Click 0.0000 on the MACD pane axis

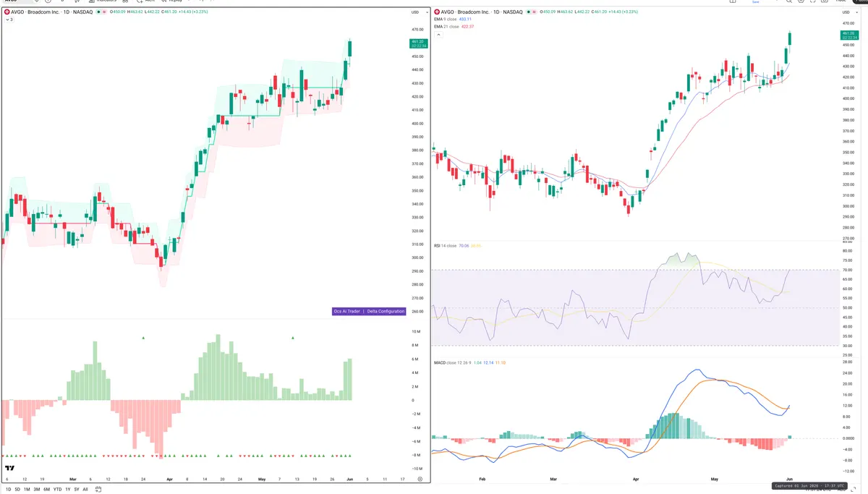[848, 438]
